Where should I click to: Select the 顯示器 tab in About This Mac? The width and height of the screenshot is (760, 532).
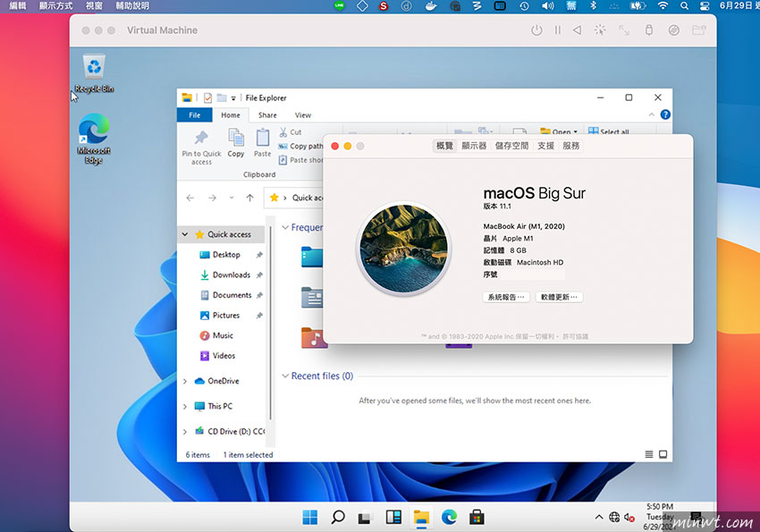point(474,146)
